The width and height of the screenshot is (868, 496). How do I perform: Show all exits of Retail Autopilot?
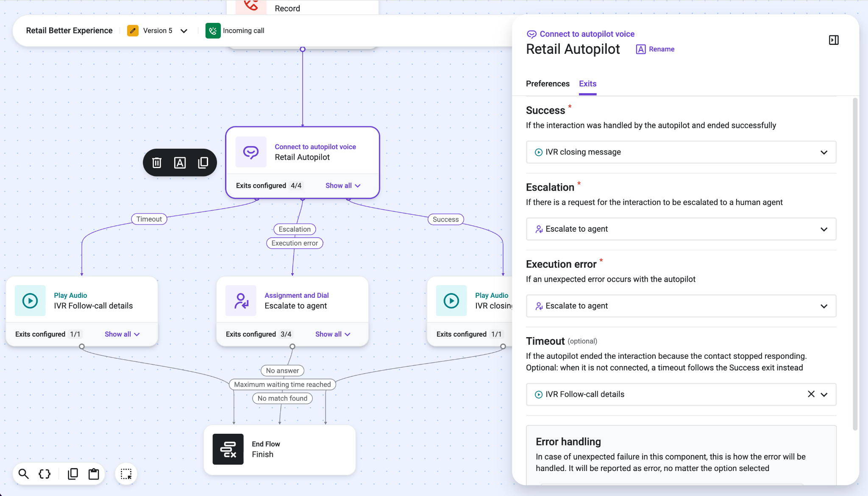pos(343,186)
